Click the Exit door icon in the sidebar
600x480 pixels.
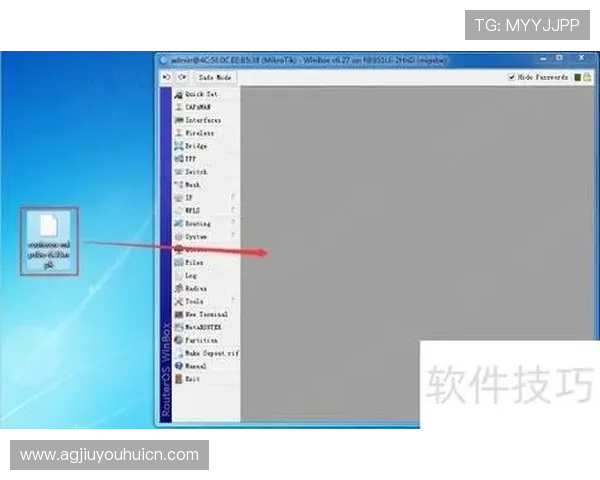(179, 379)
